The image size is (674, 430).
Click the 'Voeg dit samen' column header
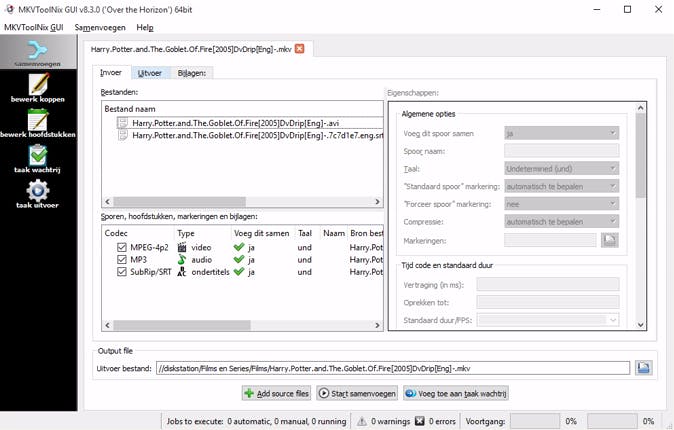pos(262,233)
